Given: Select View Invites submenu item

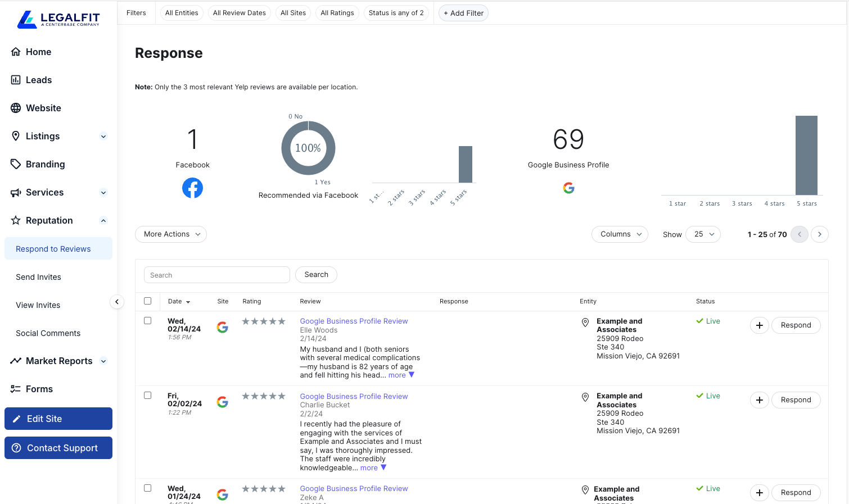Looking at the screenshot, I should 38,305.
